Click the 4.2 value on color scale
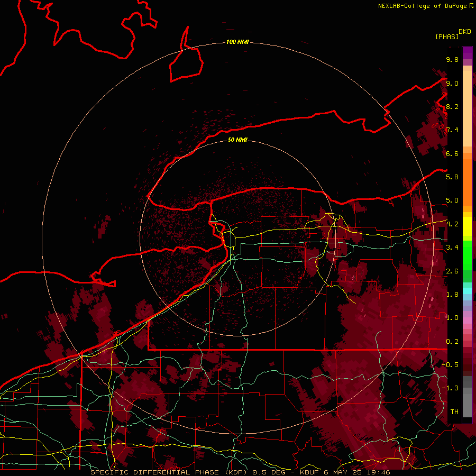 tap(452, 224)
